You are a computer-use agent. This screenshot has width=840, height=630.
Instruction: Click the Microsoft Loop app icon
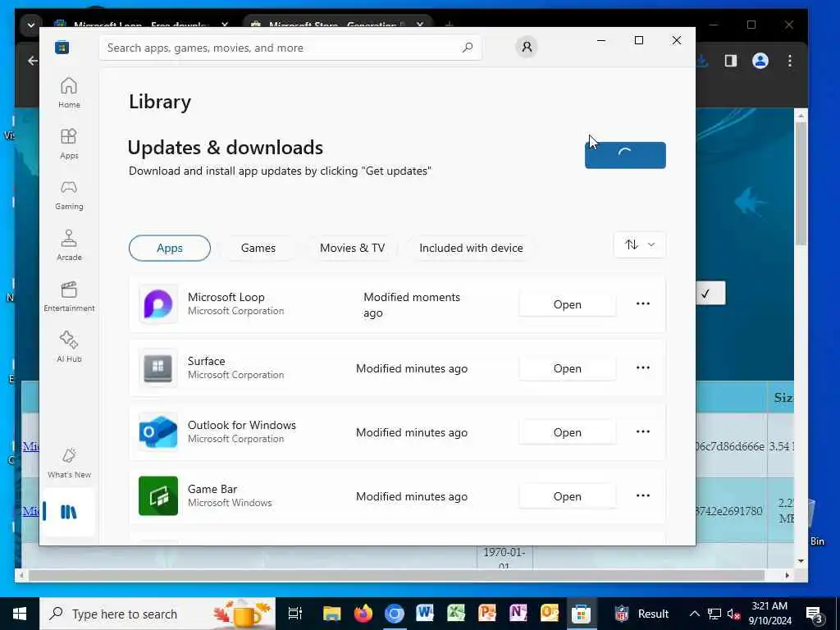pos(158,304)
